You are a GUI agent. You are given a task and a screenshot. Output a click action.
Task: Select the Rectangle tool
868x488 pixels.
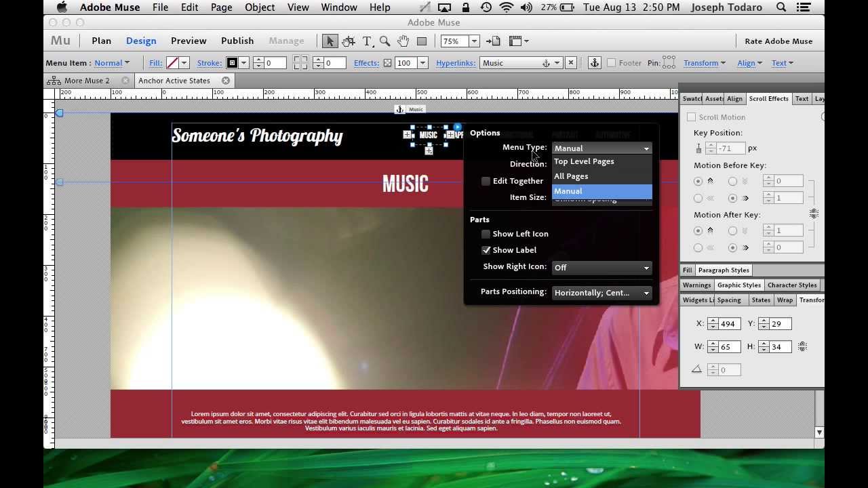[421, 41]
